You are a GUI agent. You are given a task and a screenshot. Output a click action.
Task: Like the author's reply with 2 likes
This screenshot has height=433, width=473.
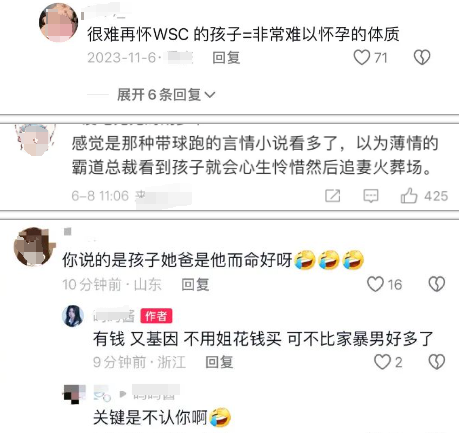[382, 362]
